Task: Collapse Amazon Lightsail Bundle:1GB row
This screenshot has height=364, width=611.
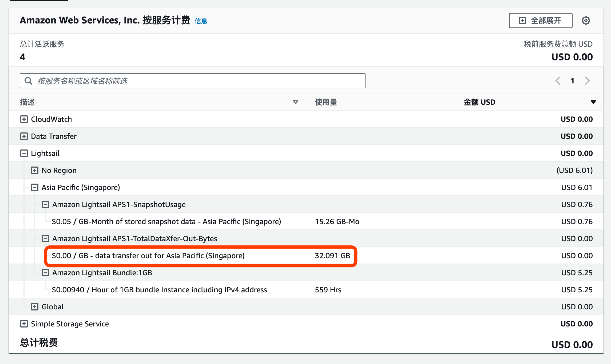Action: [x=45, y=273]
